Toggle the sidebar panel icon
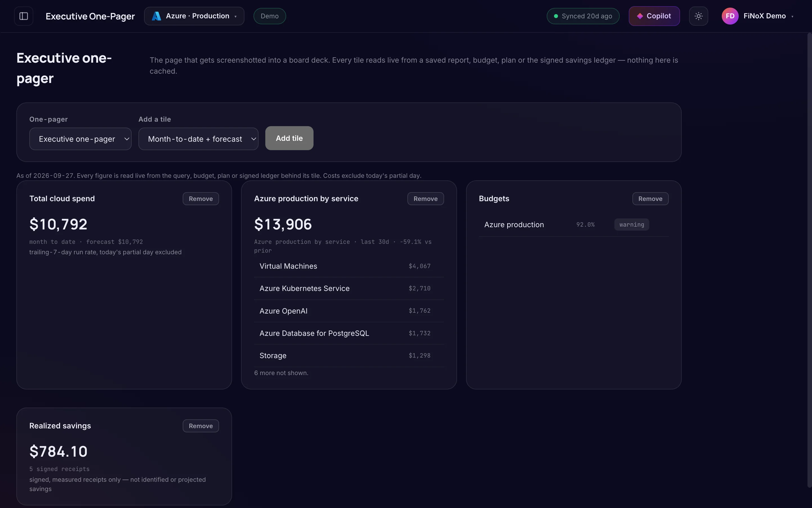 coord(23,16)
